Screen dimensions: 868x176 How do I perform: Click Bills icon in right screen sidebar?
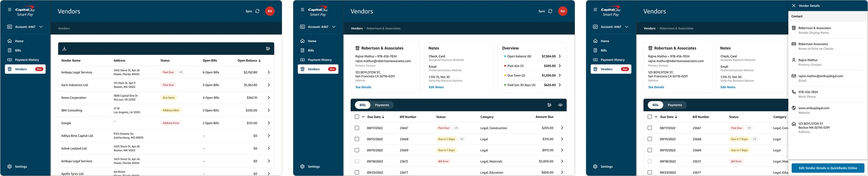coord(596,50)
